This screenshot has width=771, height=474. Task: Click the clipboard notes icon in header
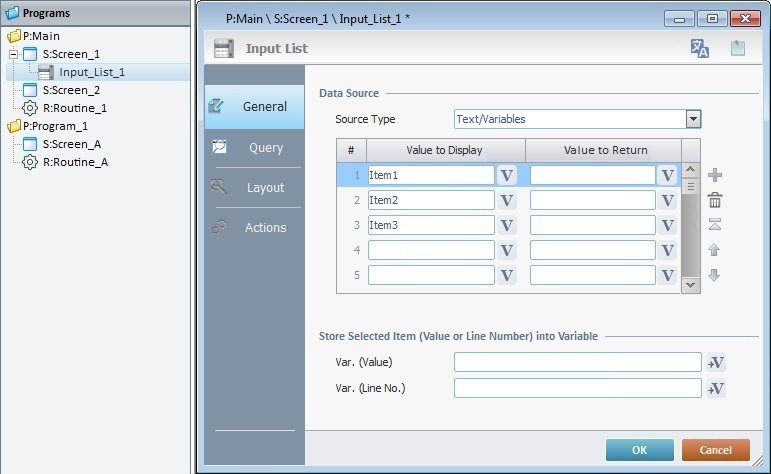738,48
